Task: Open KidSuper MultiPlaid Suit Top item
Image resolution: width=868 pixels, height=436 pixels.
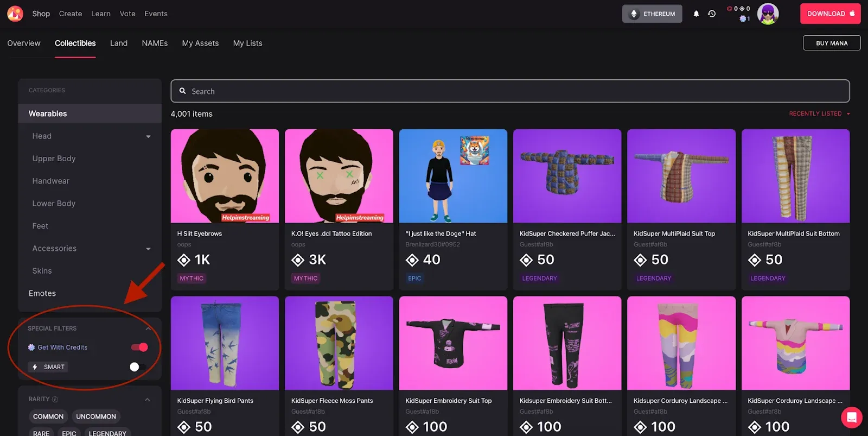Action: click(x=681, y=209)
